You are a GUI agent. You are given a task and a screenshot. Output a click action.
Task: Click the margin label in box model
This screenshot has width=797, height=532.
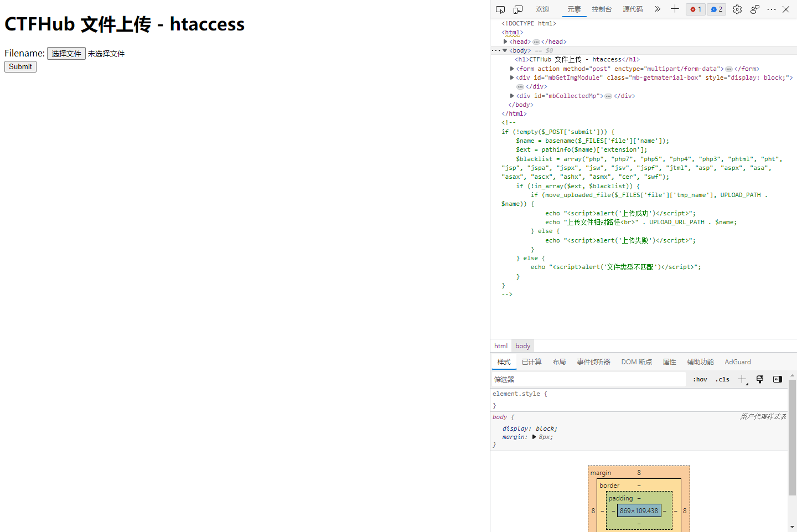(601, 473)
